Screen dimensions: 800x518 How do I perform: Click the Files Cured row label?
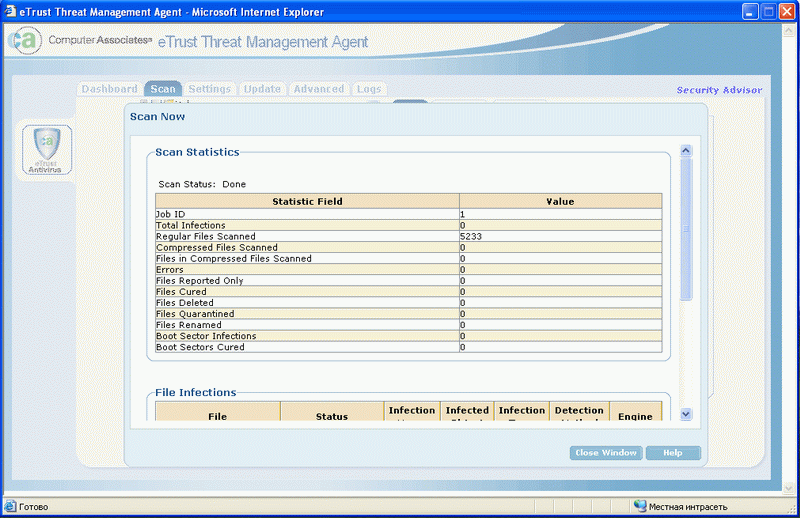point(181,291)
